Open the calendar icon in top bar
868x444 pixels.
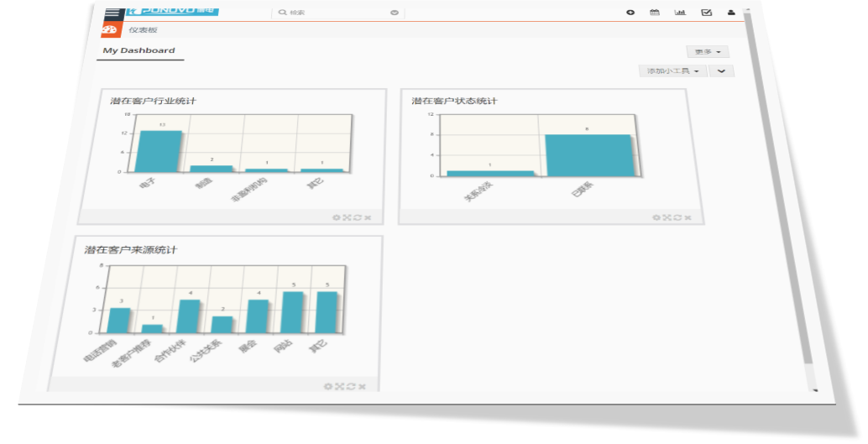pos(655,13)
